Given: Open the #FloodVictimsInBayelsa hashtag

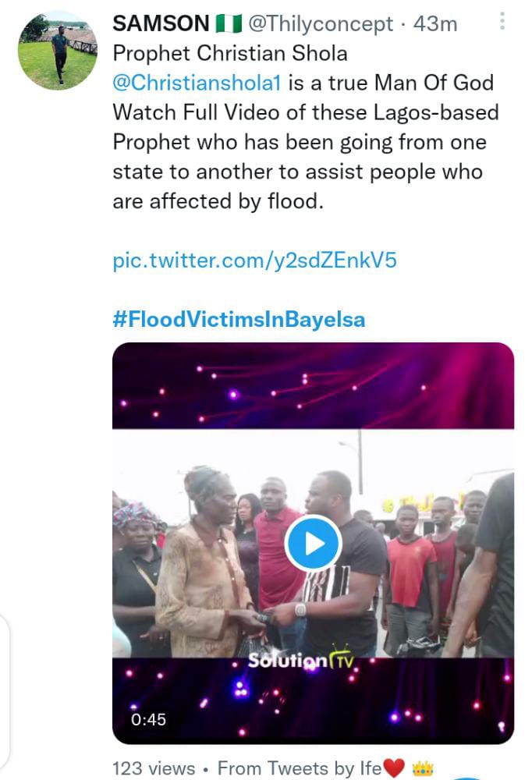Looking at the screenshot, I should (239, 320).
